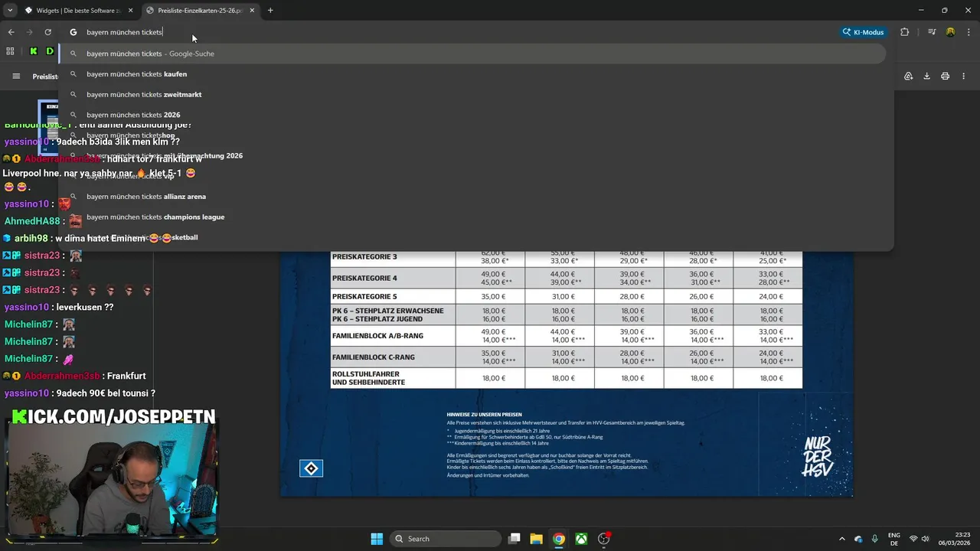Select suggestion bayern münchen tickets champions league

coord(472,217)
